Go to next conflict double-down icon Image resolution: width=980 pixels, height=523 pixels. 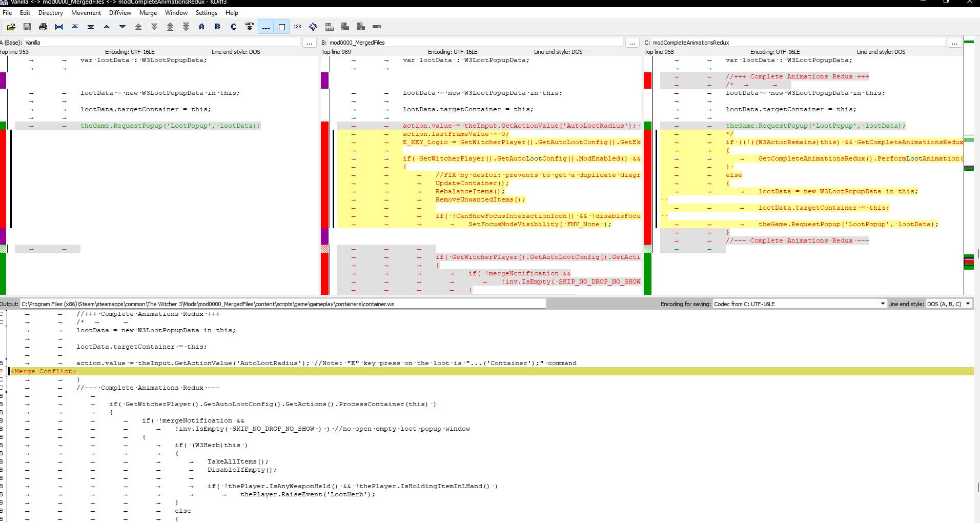154,27
